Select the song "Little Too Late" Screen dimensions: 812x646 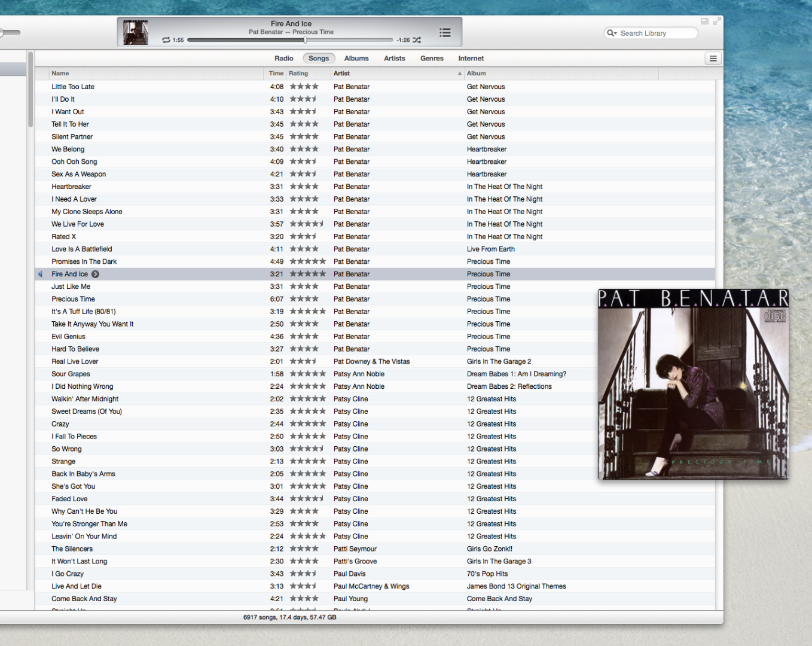73,87
